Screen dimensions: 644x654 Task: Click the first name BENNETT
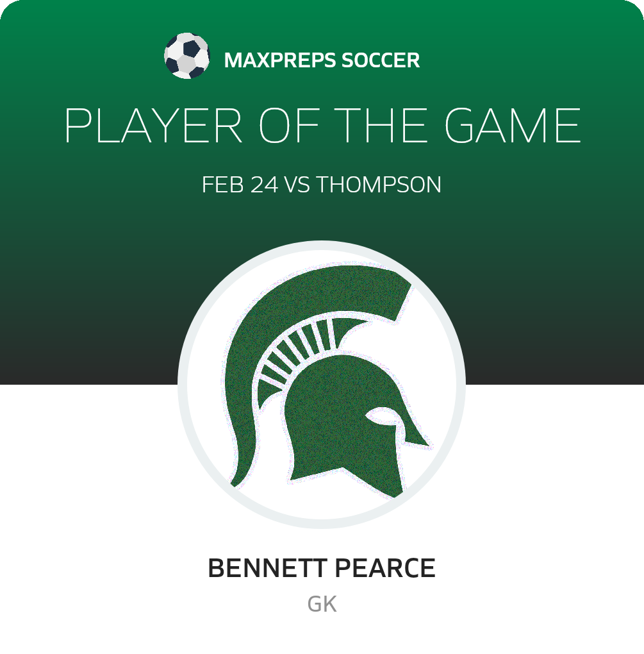[x=267, y=568]
